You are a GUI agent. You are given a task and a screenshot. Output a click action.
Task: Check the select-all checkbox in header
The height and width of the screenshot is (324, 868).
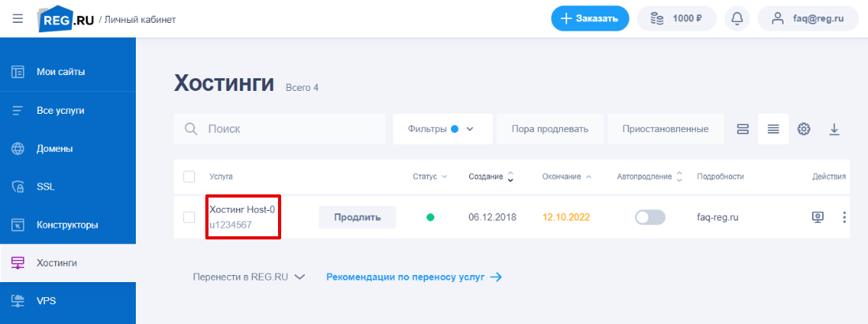coord(190,177)
